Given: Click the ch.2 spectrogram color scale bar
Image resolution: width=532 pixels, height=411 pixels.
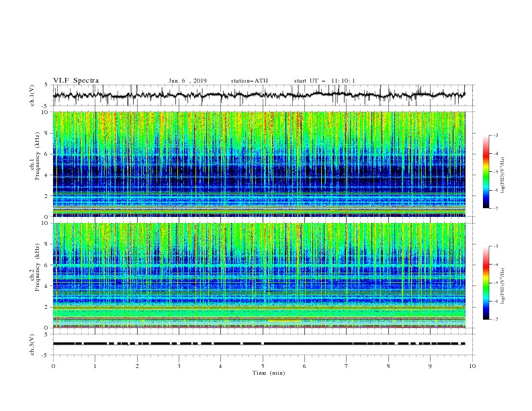Looking at the screenshot, I should coord(486,283).
